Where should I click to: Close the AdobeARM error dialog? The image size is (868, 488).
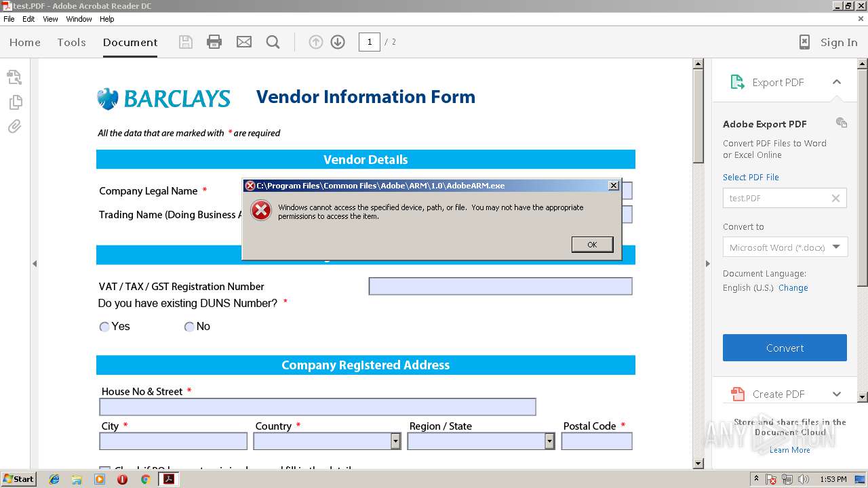click(x=613, y=185)
